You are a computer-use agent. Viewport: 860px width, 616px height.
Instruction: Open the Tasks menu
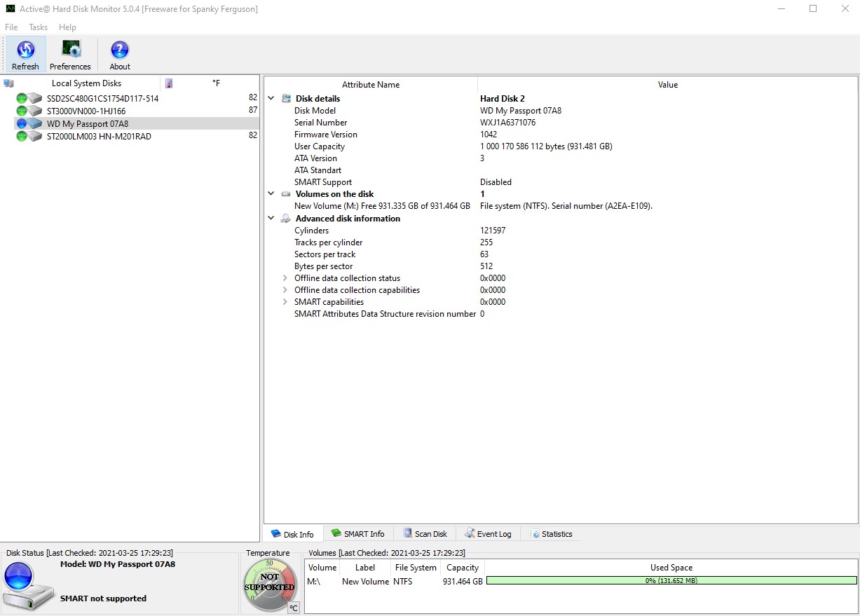tap(38, 27)
